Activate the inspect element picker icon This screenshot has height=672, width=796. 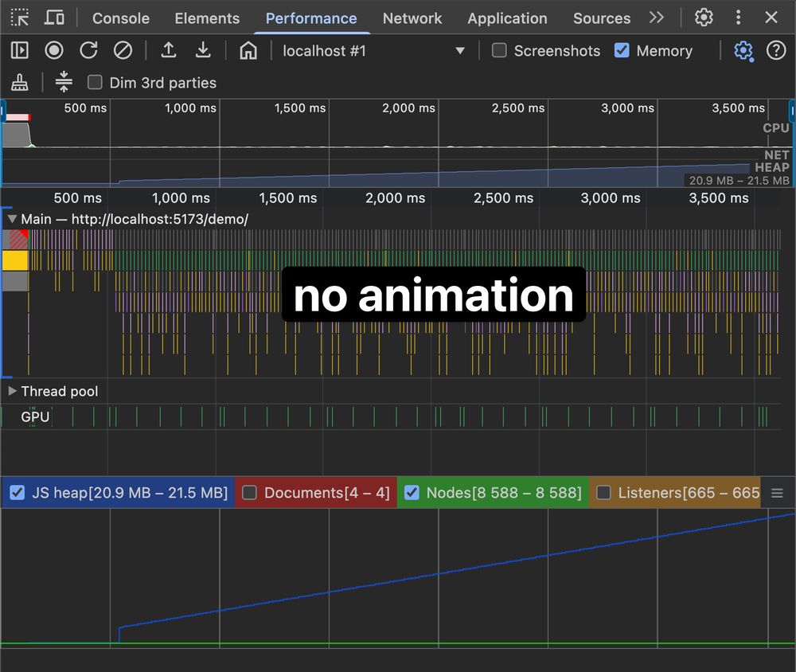click(x=20, y=18)
